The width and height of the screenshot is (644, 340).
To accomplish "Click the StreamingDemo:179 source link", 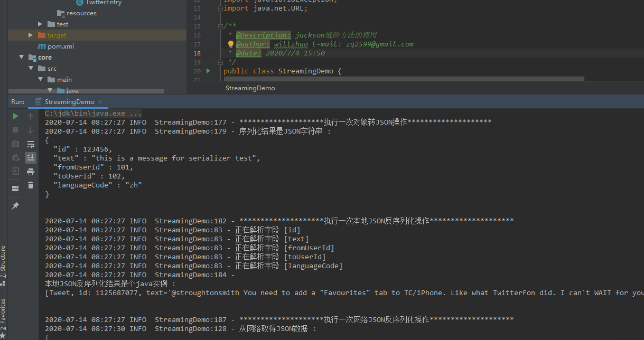I will (191, 131).
